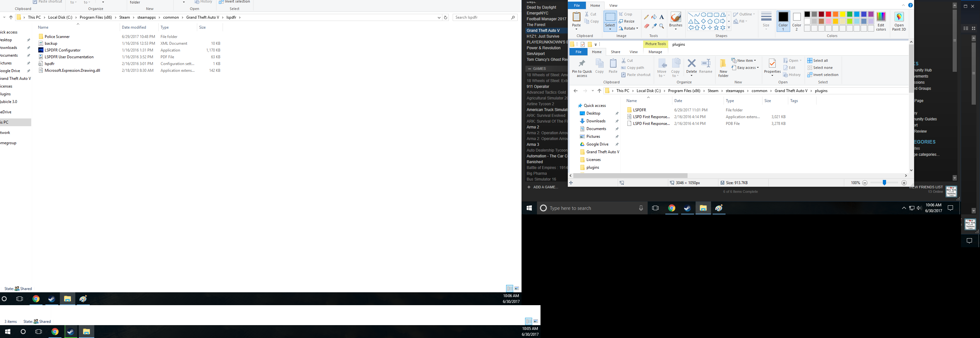Screen dimensions: 980x338
Task: Click ADD A GAME... in Steam
Action: tap(542, 187)
